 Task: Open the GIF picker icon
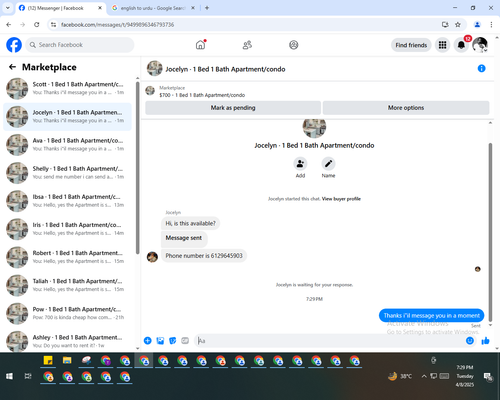coord(185,341)
